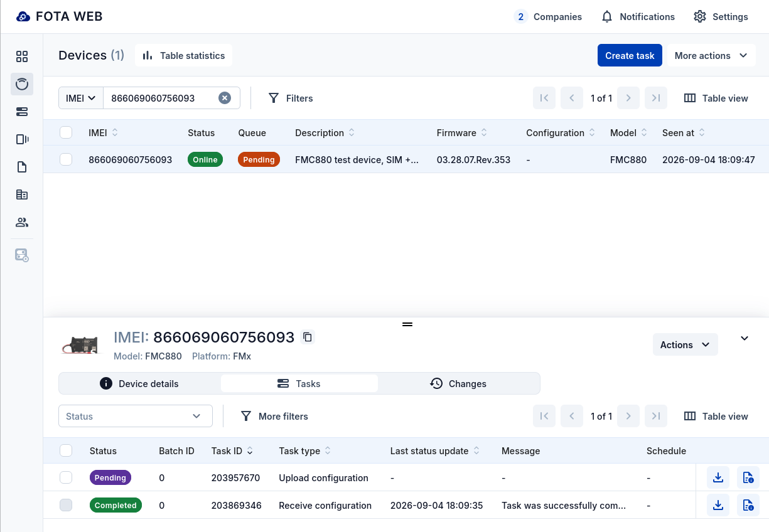The width and height of the screenshot is (769, 532).
Task: View details of Upload configuration task
Action: pyautogui.click(x=748, y=477)
